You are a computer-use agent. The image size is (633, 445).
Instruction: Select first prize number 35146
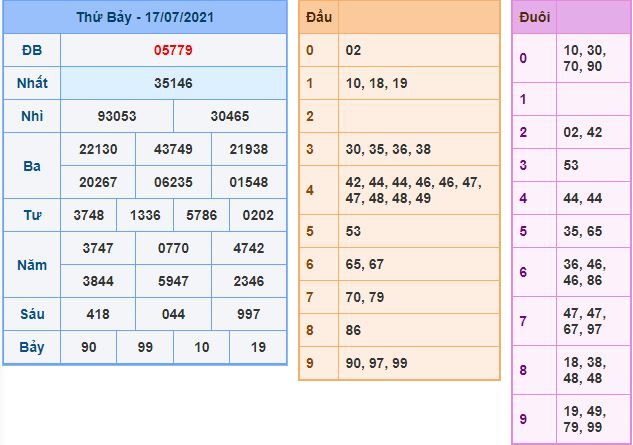click(x=173, y=83)
